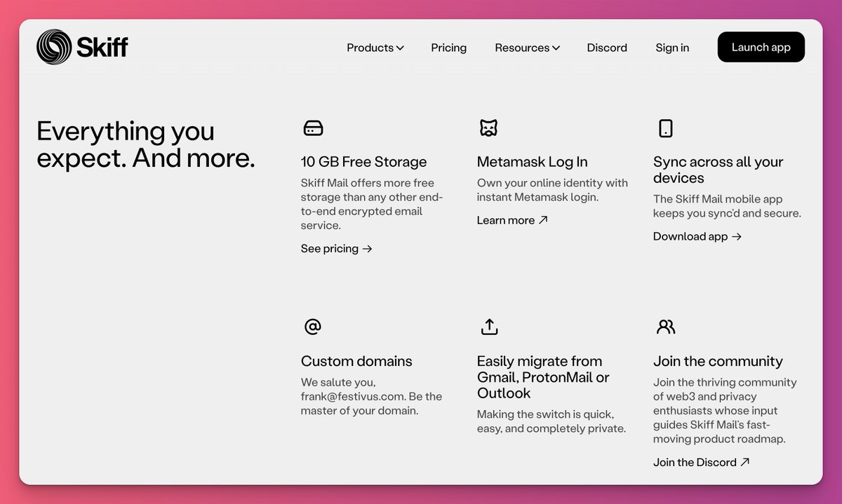Open the Discord nav link
This screenshot has height=504, width=842.
[607, 48]
